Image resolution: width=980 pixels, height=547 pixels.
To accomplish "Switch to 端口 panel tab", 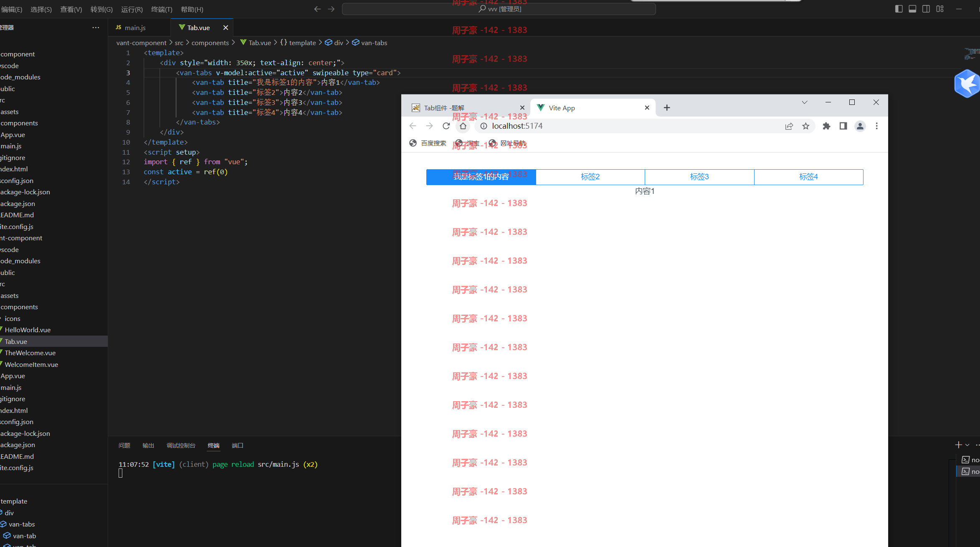I will 238,445.
